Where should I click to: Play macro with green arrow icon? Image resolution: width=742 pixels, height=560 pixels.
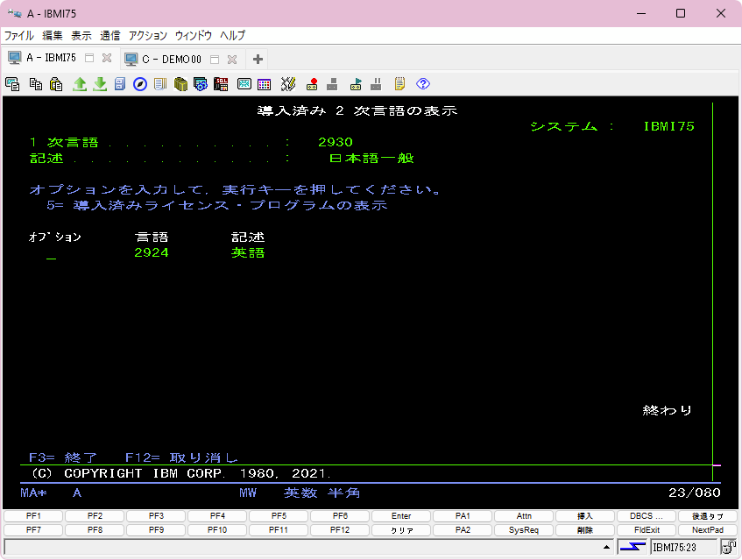[356, 84]
